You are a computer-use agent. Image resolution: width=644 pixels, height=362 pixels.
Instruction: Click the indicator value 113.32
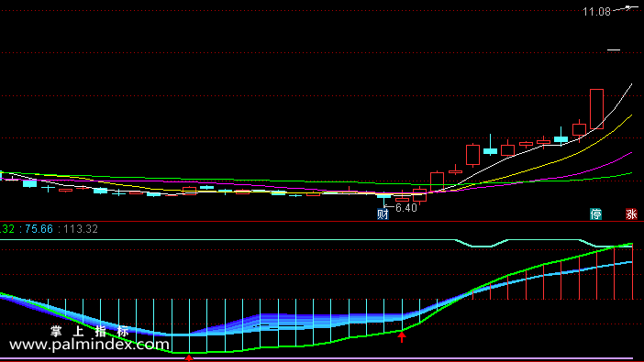click(x=81, y=229)
